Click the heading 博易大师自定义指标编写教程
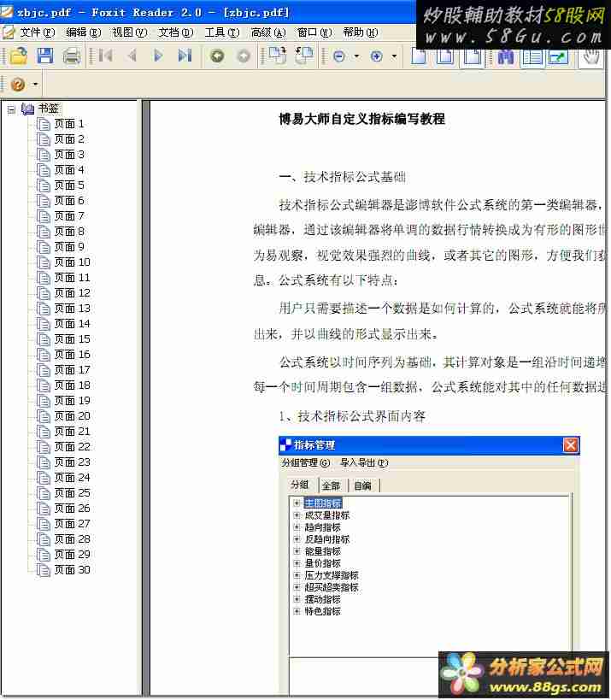611x700 pixels. pos(362,119)
